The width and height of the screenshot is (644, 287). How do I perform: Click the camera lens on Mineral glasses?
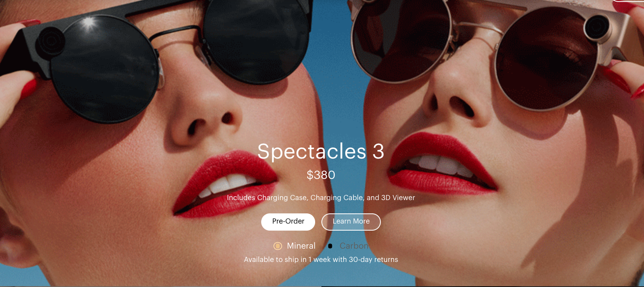coord(597,26)
